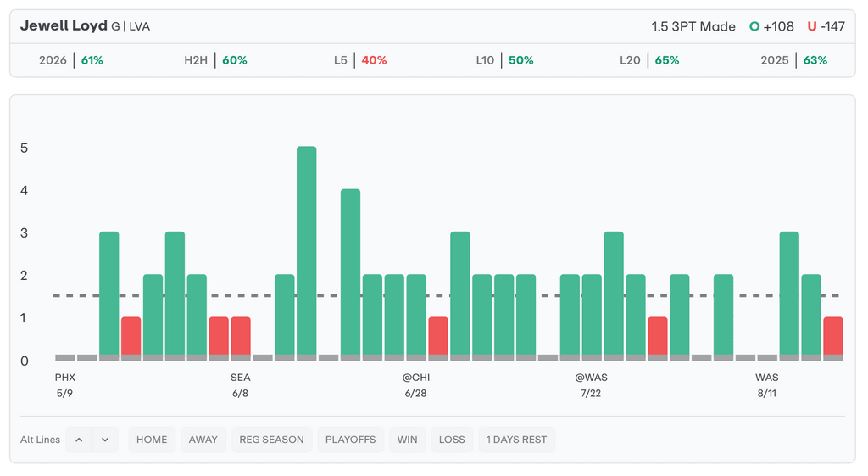Select the tallest bar showing 5 threes
The width and height of the screenshot is (868, 476).
pos(307,253)
